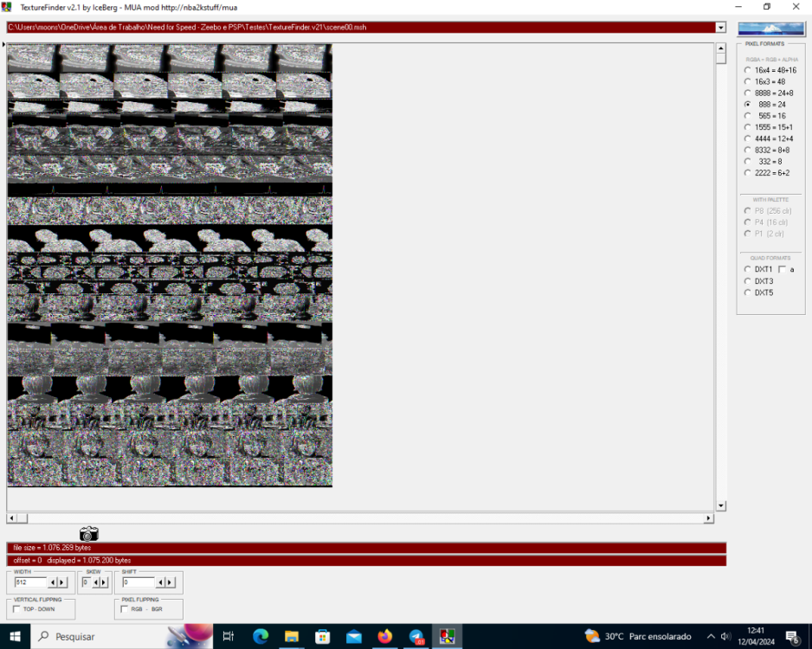Open Telegram from the taskbar
The width and height of the screenshot is (812, 649).
click(x=416, y=637)
